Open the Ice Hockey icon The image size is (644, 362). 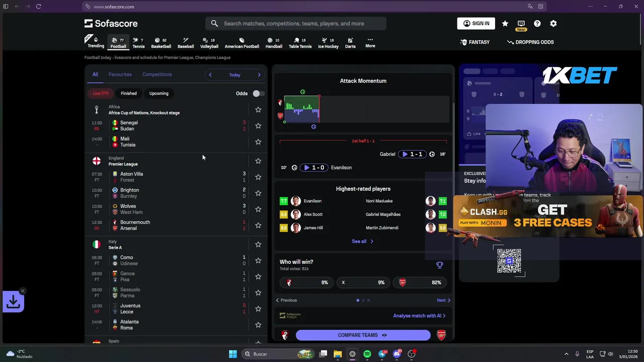328,43
